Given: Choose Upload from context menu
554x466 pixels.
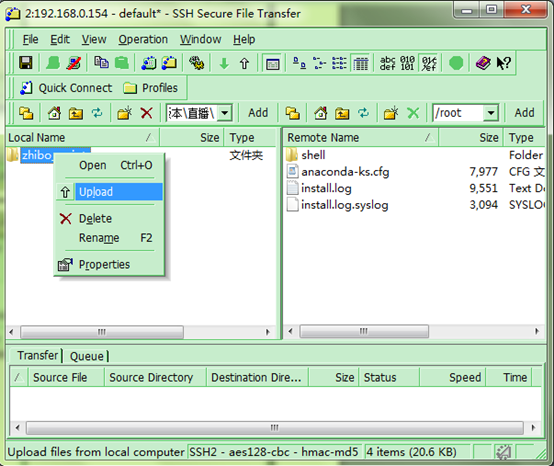Looking at the screenshot, I should [x=109, y=192].
